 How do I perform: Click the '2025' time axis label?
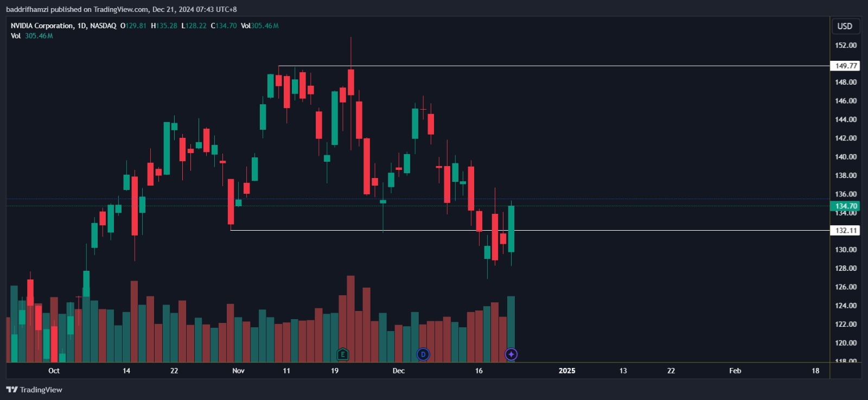(567, 371)
